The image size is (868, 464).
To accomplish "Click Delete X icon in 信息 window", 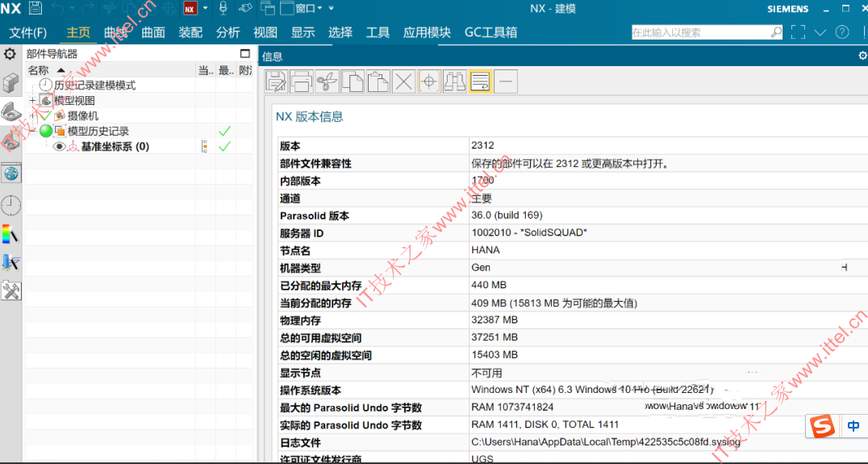I will (403, 82).
